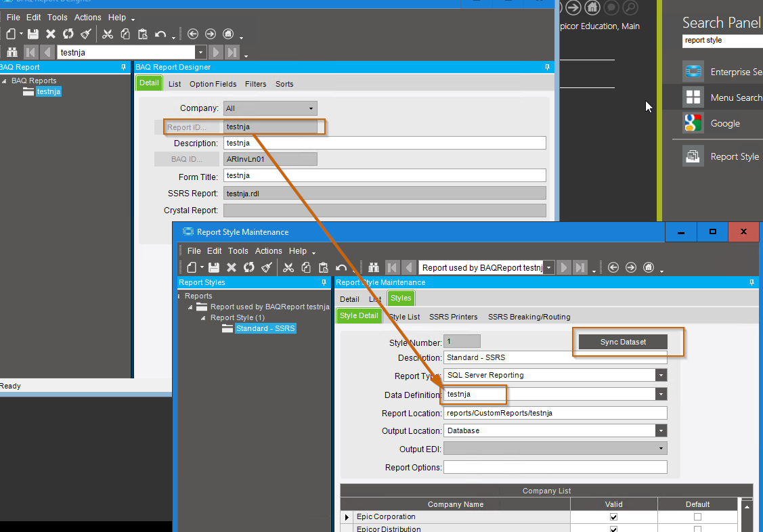This screenshot has width=763, height=532.
Task: Switch to Filters tab
Action: 255,84
